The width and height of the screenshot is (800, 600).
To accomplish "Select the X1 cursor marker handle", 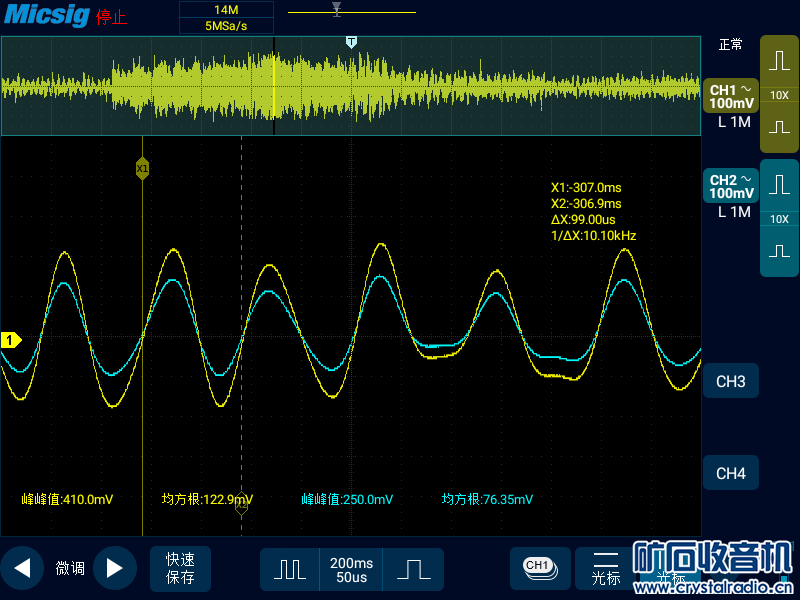I will coord(142,168).
